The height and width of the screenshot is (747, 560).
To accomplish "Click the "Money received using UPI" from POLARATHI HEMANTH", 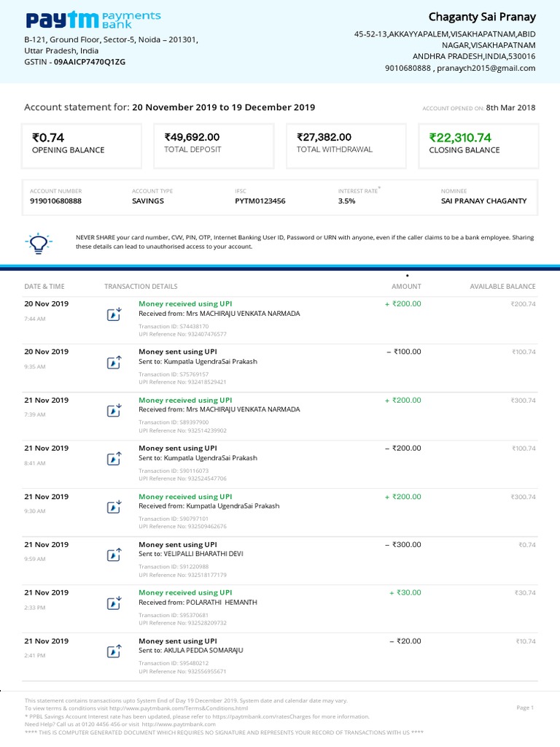I will (185, 593).
